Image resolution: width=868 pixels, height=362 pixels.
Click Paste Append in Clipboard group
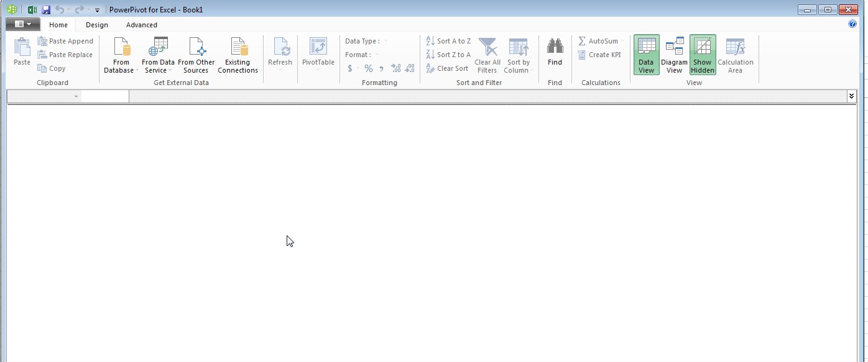pos(65,41)
